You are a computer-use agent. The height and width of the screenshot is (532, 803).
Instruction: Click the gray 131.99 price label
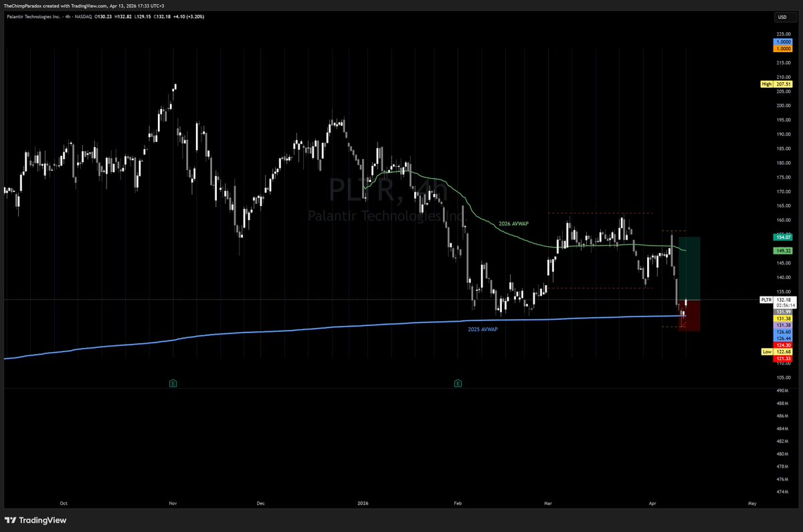coord(782,312)
